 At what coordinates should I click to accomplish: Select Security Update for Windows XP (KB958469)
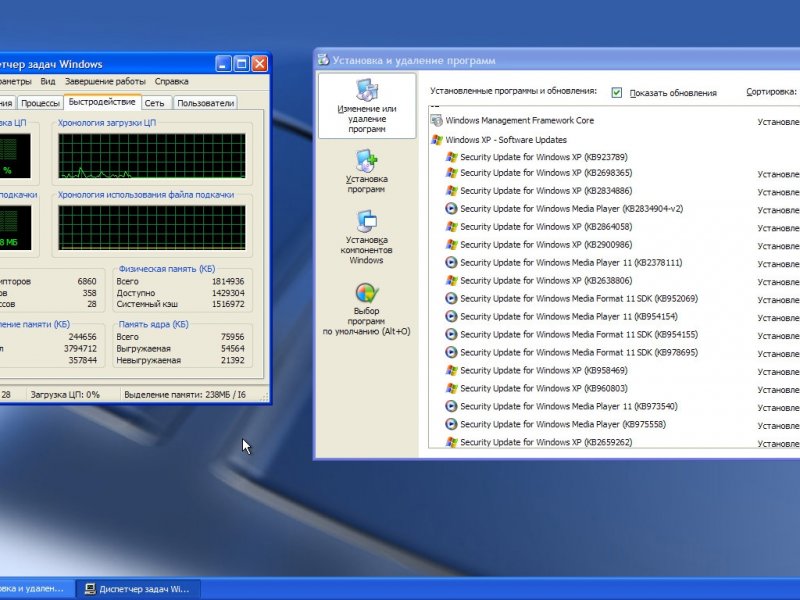[x=544, y=370]
